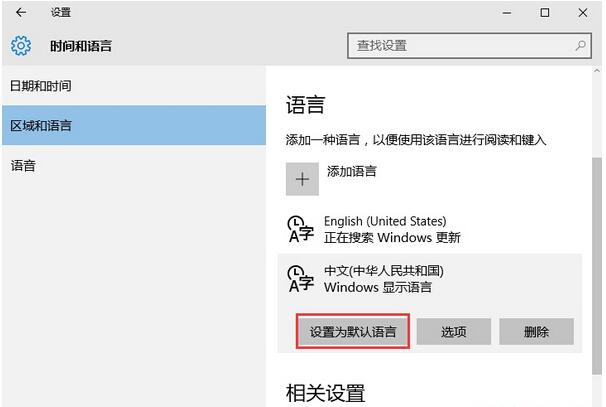Click the back arrow in title bar
Viewport: 606px width, 407px height.
point(21,13)
